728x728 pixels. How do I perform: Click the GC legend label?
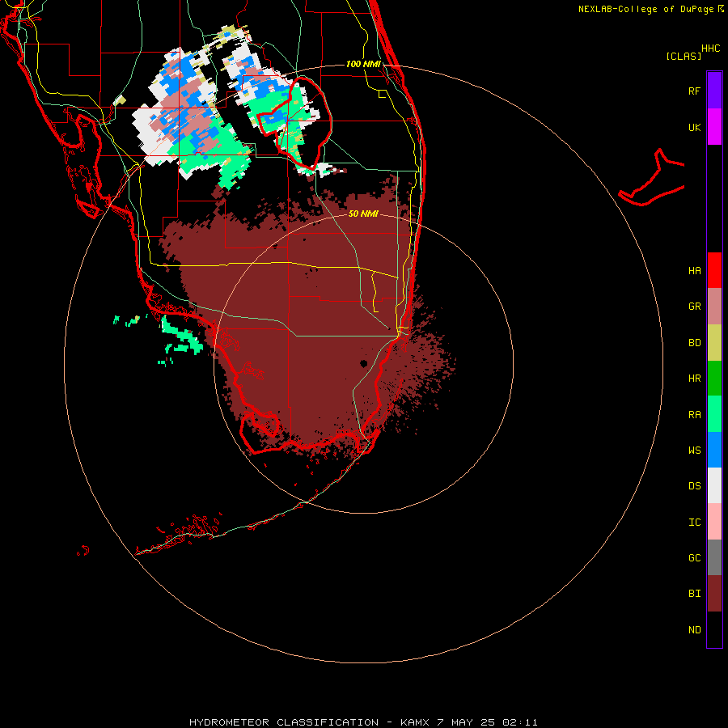point(694,557)
